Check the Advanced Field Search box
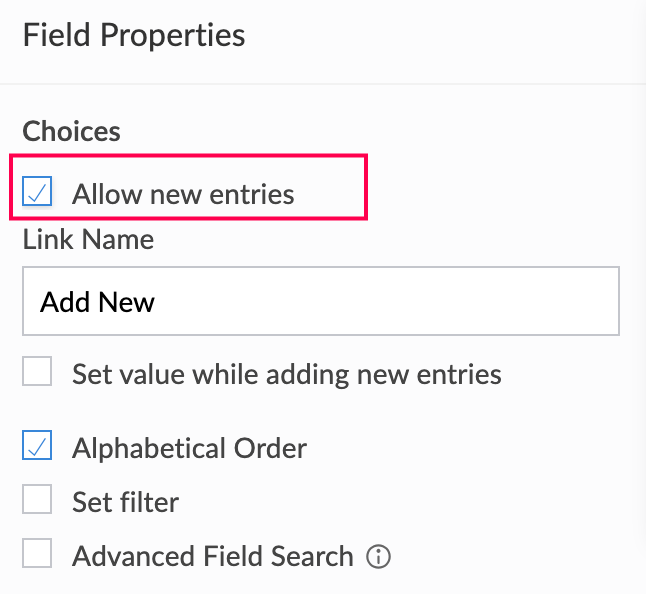The width and height of the screenshot is (646, 594). (37, 555)
